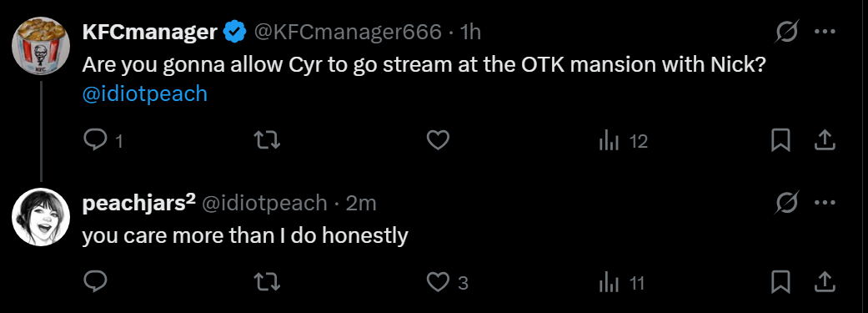View analytics showing 12 views
This screenshot has width=868, height=313.
pos(624,142)
